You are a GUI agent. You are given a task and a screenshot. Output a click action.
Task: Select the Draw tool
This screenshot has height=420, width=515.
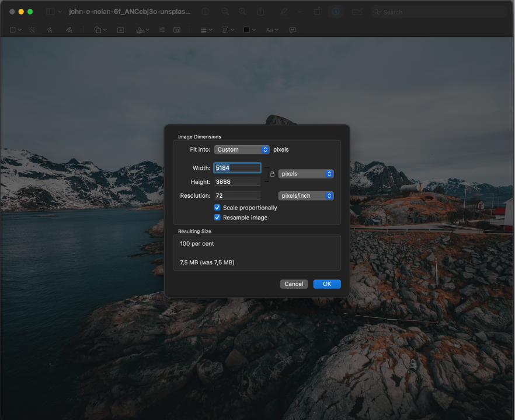coord(69,30)
